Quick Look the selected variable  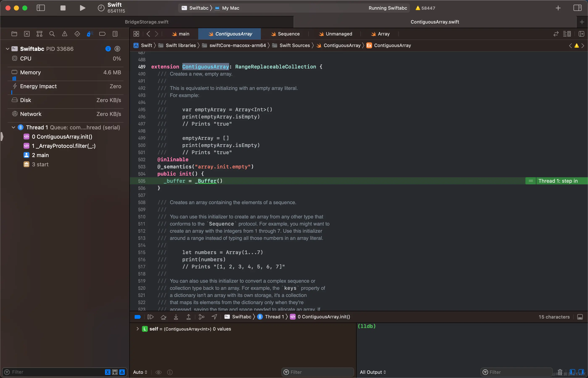click(159, 372)
